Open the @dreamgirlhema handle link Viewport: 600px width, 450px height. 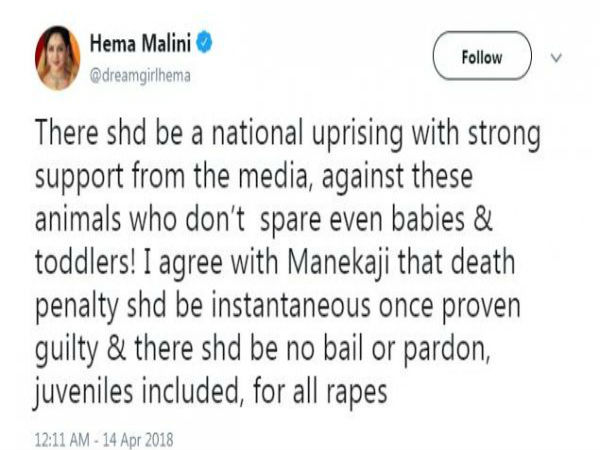click(140, 76)
